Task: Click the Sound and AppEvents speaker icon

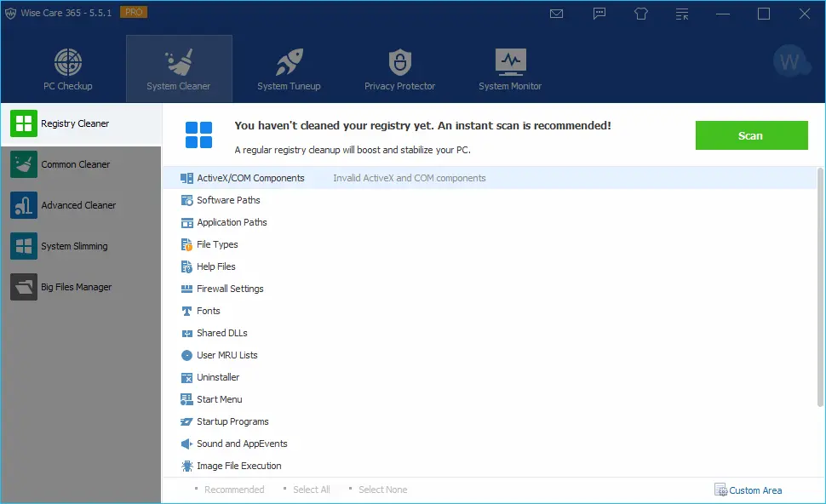Action: click(x=186, y=444)
